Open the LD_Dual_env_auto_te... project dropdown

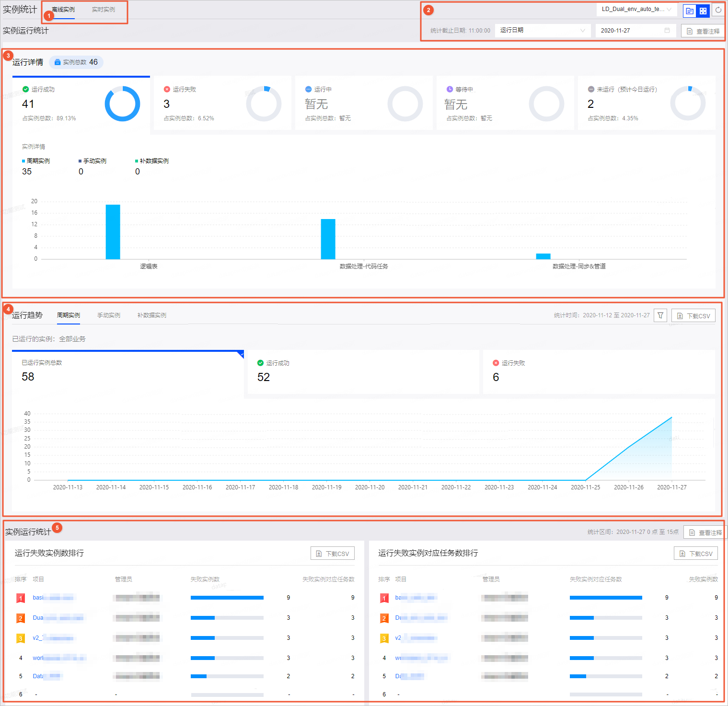coord(636,9)
